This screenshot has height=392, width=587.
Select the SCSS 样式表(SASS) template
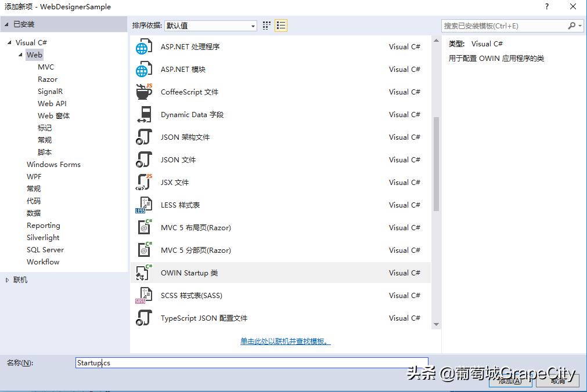click(x=191, y=295)
